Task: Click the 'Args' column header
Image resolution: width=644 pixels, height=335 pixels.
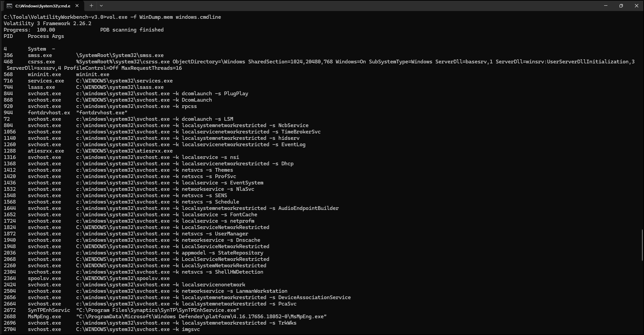Action: [x=58, y=36]
